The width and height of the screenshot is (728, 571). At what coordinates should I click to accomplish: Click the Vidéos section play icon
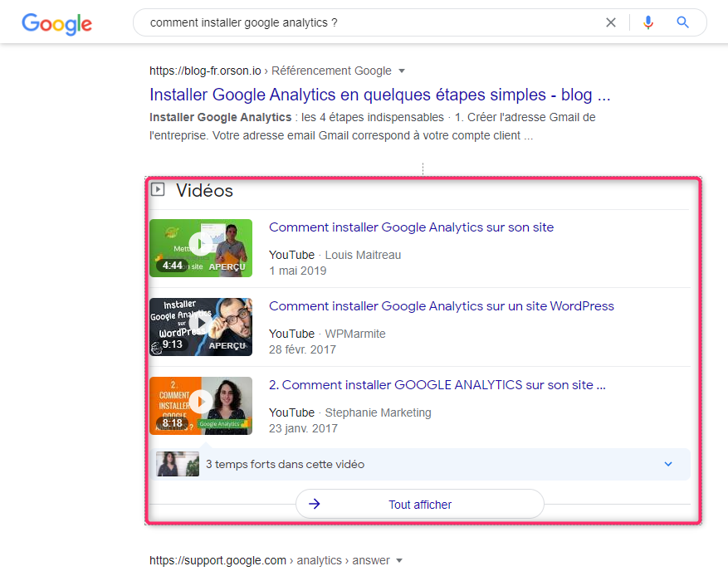click(x=158, y=189)
